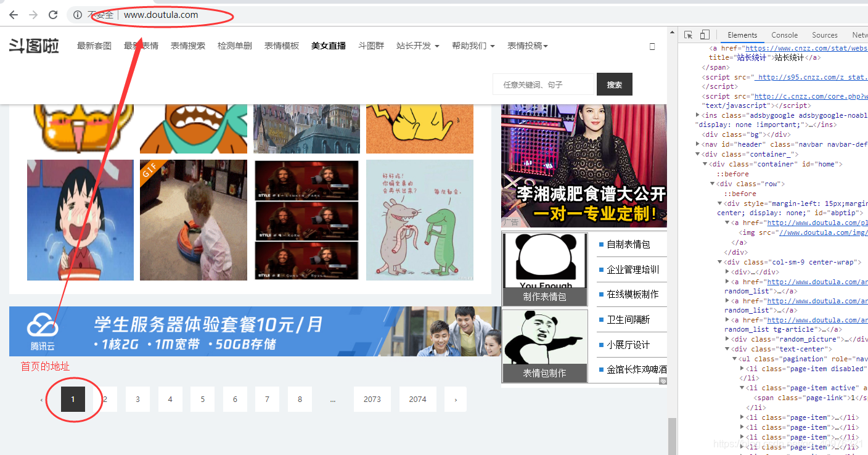This screenshot has height=455, width=868.
Task: Switch to the Sources tab in DevTools
Action: pyautogui.click(x=825, y=35)
